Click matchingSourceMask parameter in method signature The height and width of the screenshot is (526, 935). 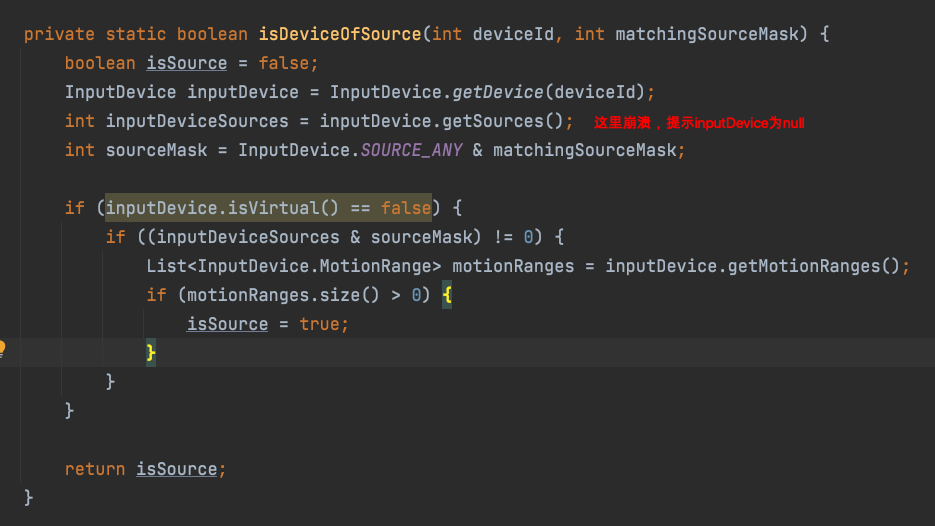(x=707, y=34)
